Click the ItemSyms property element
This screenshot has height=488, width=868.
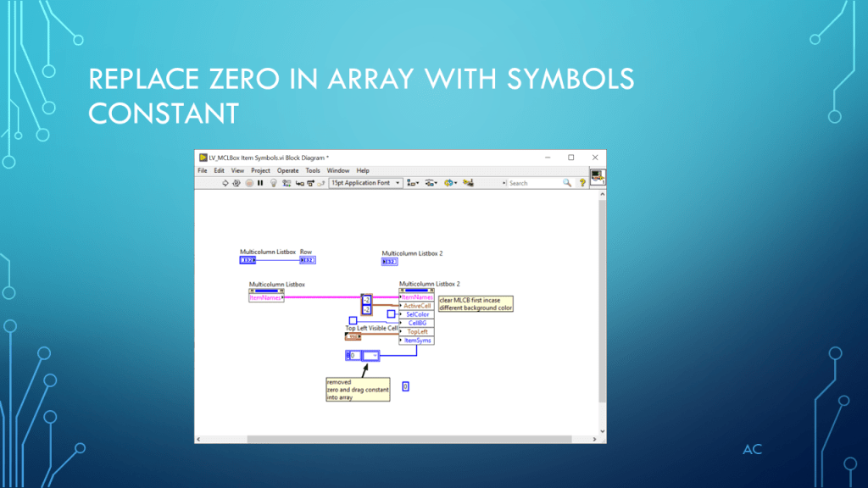click(x=418, y=341)
